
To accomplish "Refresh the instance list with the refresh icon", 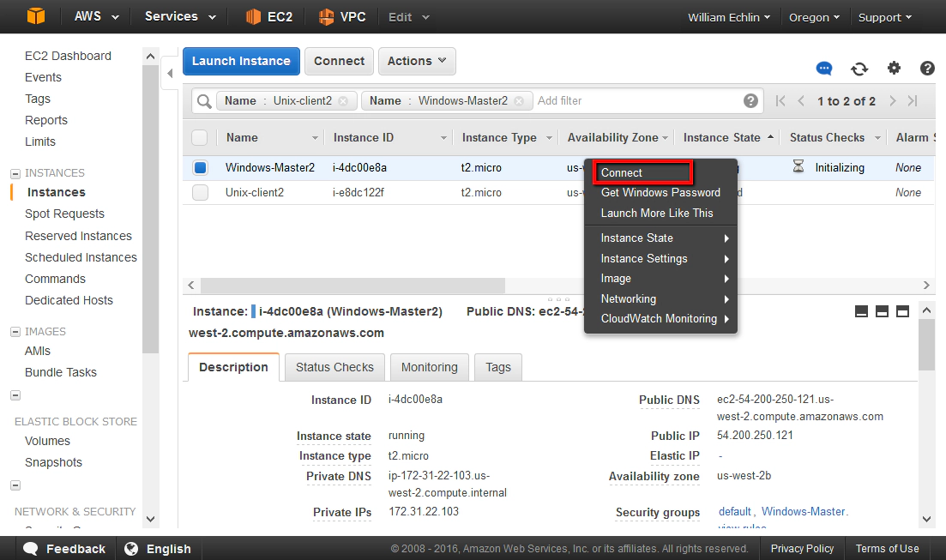I will 859,69.
